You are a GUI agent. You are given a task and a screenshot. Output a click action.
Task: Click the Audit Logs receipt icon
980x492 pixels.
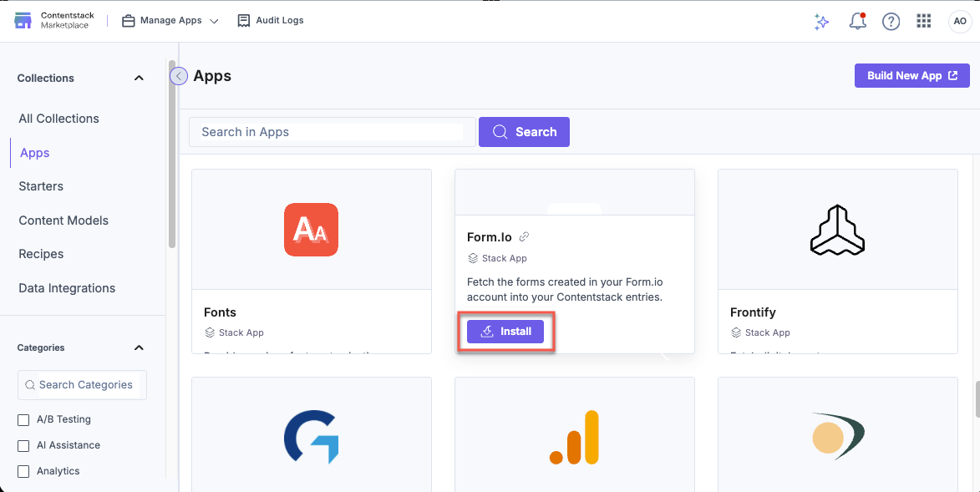[244, 21]
